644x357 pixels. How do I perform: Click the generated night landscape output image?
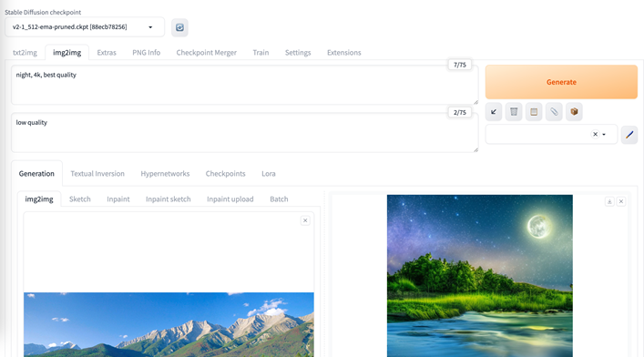480,276
